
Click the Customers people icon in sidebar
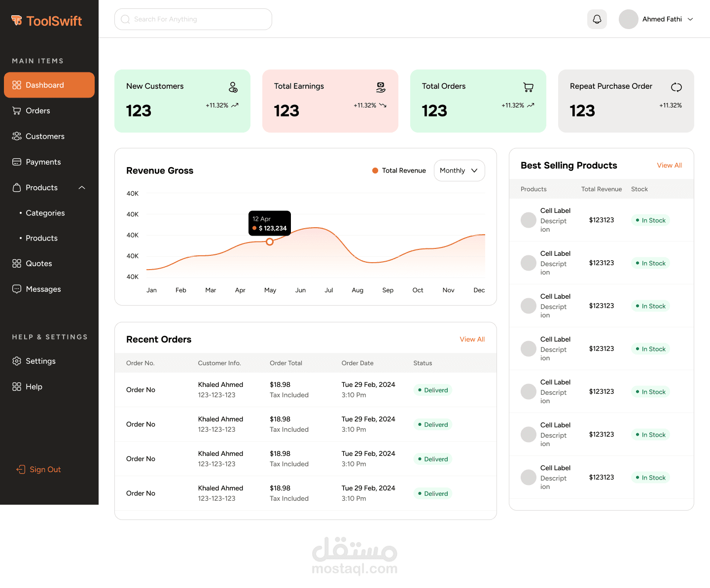(17, 136)
